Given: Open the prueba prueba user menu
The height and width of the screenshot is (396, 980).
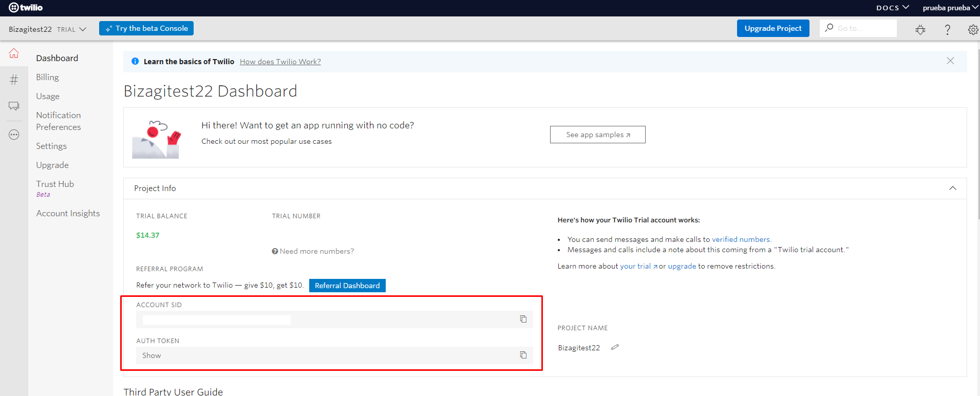Looking at the screenshot, I should (x=950, y=8).
